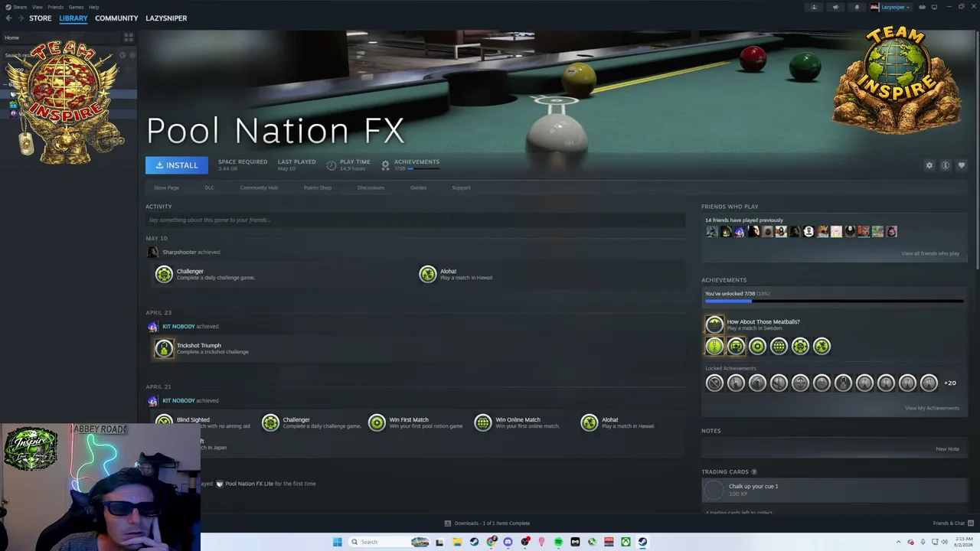Switch to the LIBRARY tab
The height and width of the screenshot is (551, 980).
(x=73, y=18)
